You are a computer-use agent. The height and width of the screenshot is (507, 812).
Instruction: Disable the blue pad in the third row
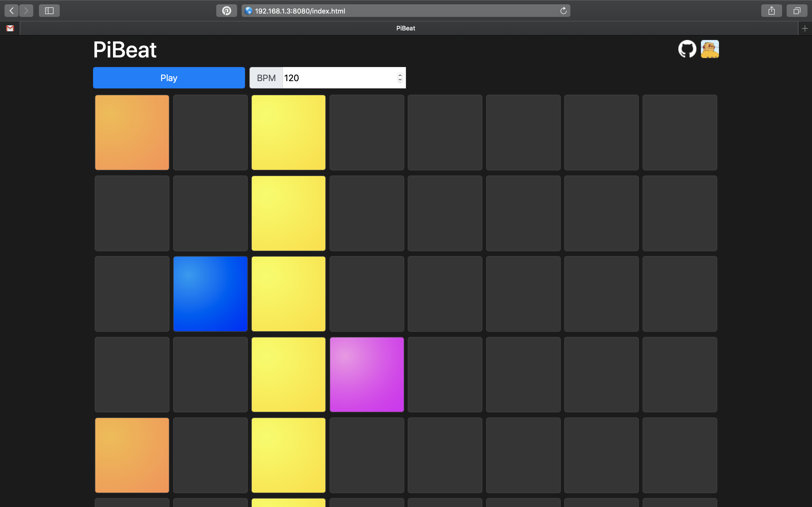tap(210, 294)
